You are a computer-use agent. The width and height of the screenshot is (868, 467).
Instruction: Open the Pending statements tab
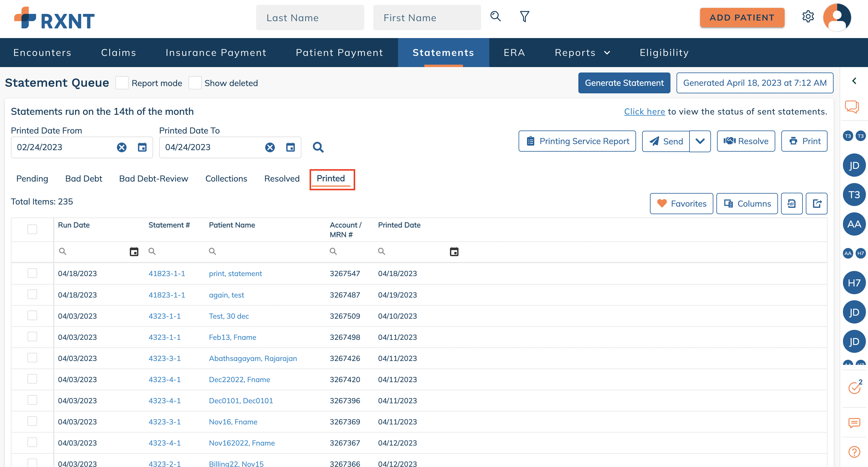pyautogui.click(x=32, y=179)
